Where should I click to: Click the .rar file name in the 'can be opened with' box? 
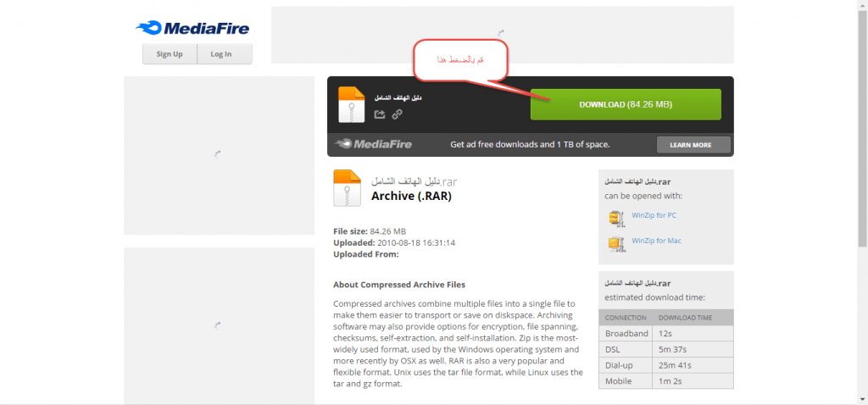[x=637, y=181]
